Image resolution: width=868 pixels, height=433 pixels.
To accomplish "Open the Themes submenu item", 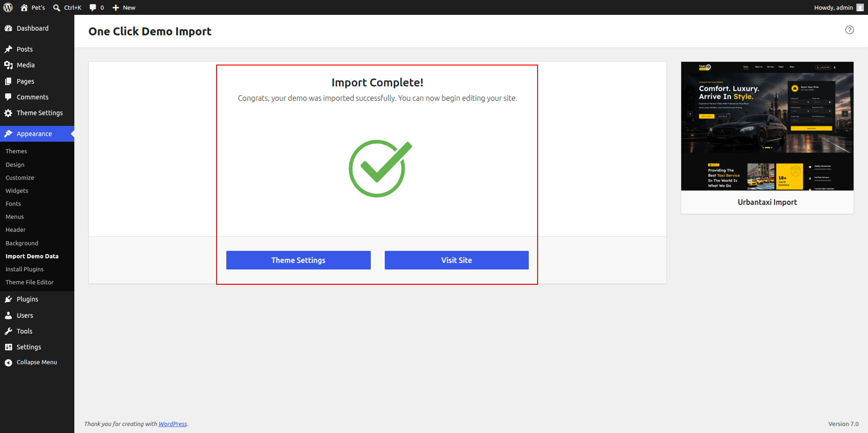I will coord(16,151).
